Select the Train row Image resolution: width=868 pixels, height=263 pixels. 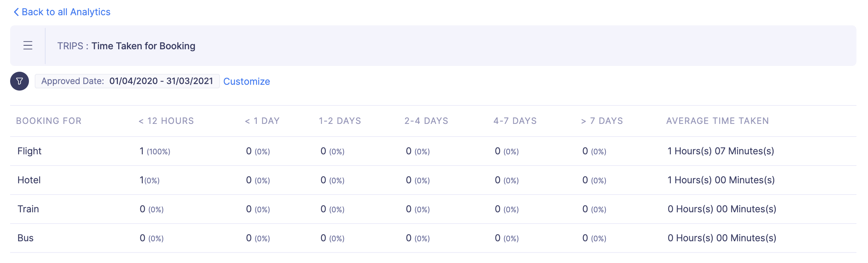28,209
